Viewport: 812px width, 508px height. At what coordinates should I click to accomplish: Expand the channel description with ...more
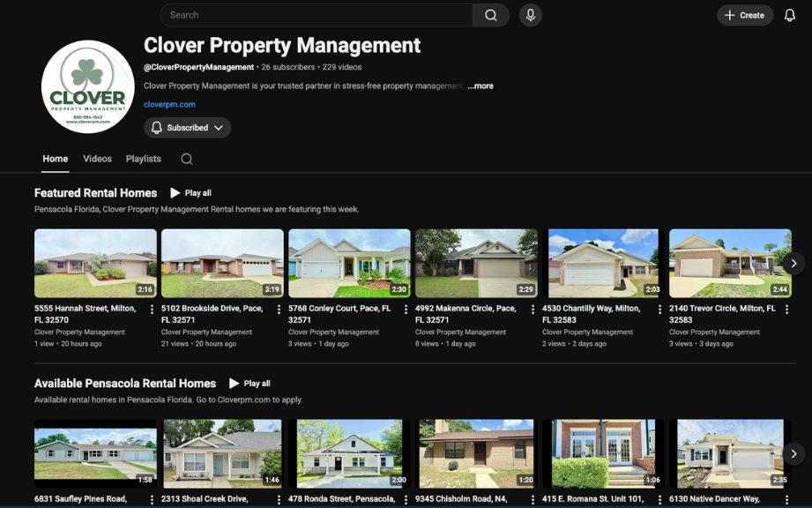pyautogui.click(x=480, y=86)
